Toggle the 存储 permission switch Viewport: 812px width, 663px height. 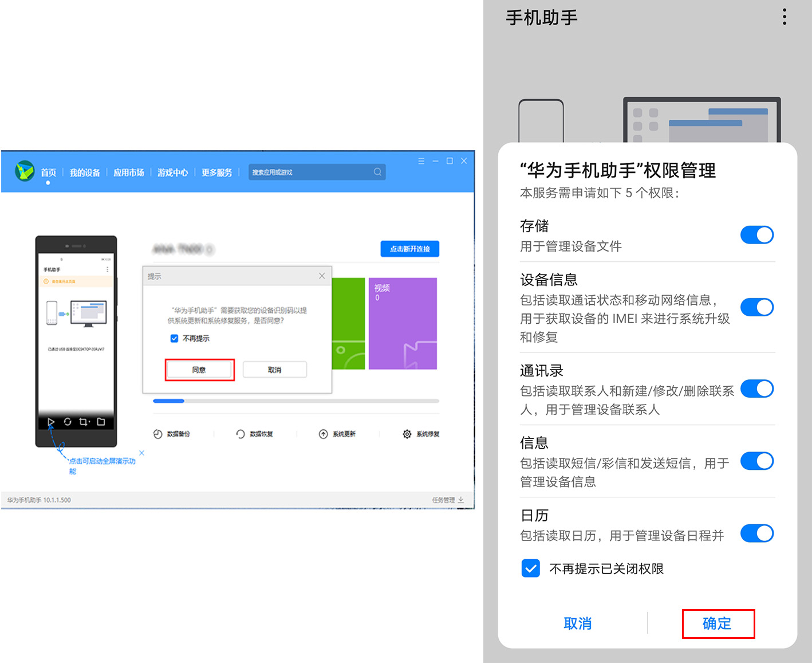[x=757, y=235]
